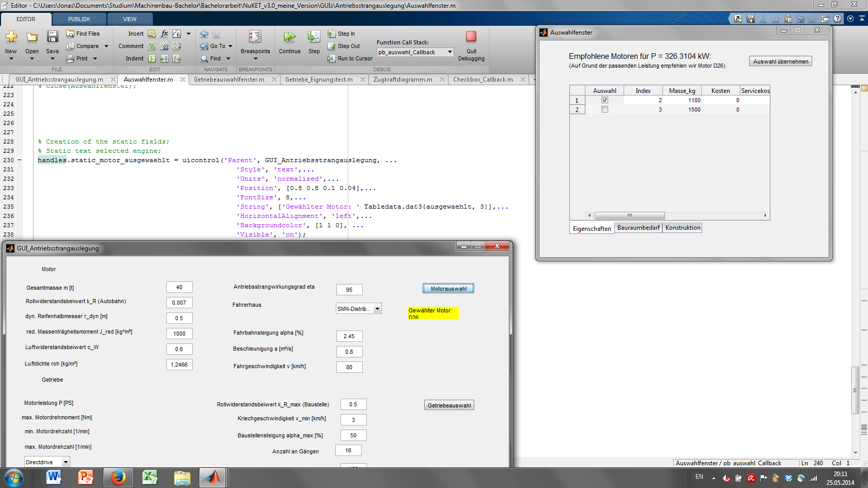Viewport: 868px width, 488px height.
Task: Launch Firefox from the taskbar
Action: [x=118, y=478]
